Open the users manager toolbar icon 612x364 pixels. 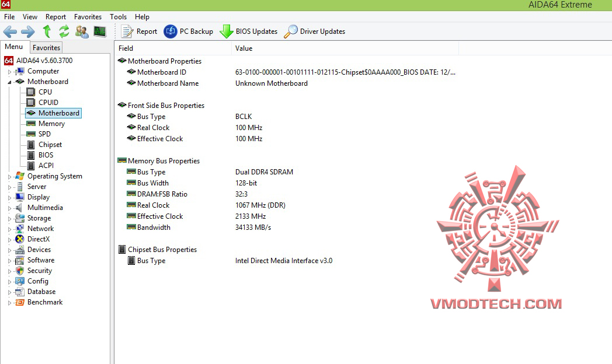82,31
